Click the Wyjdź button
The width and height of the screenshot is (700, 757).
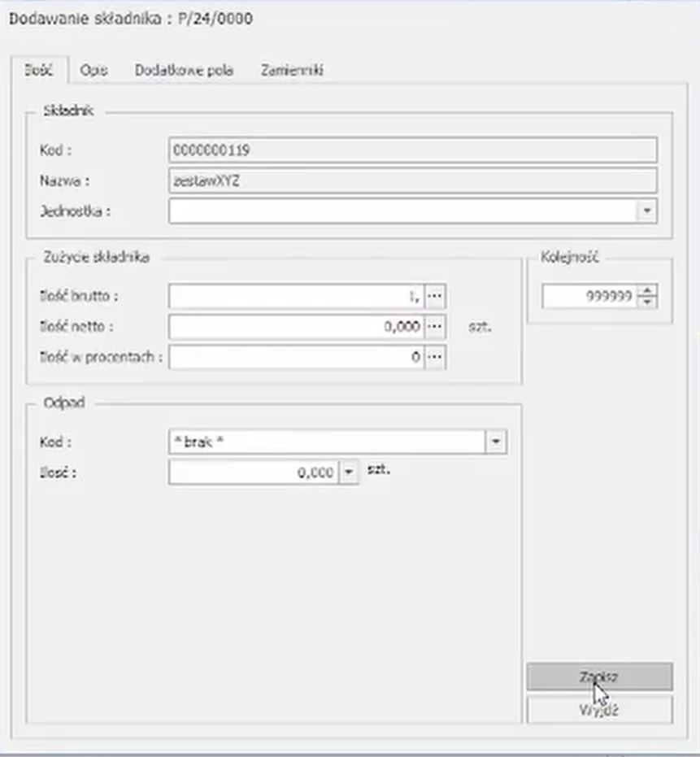(599, 710)
